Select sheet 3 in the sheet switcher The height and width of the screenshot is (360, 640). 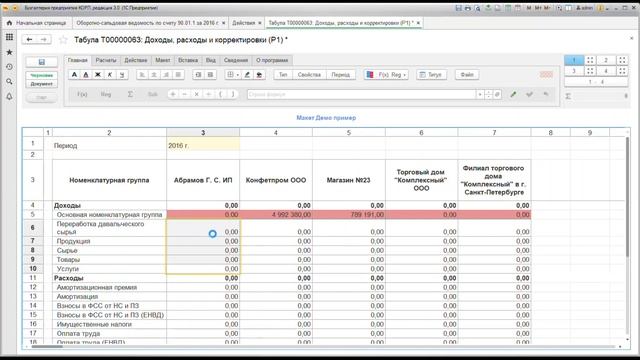point(574,71)
